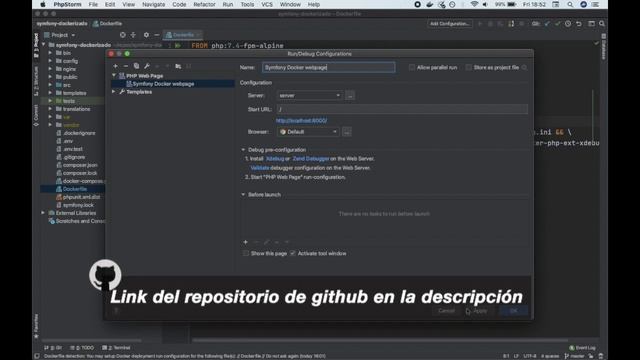This screenshot has height=360, width=640.
Task: Collapse the Before launch section
Action: [x=243, y=195]
